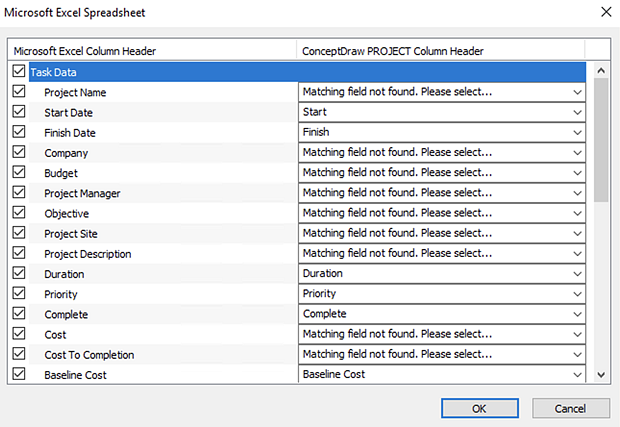
Task: Click OK to confirm the mapping
Action: (x=480, y=408)
